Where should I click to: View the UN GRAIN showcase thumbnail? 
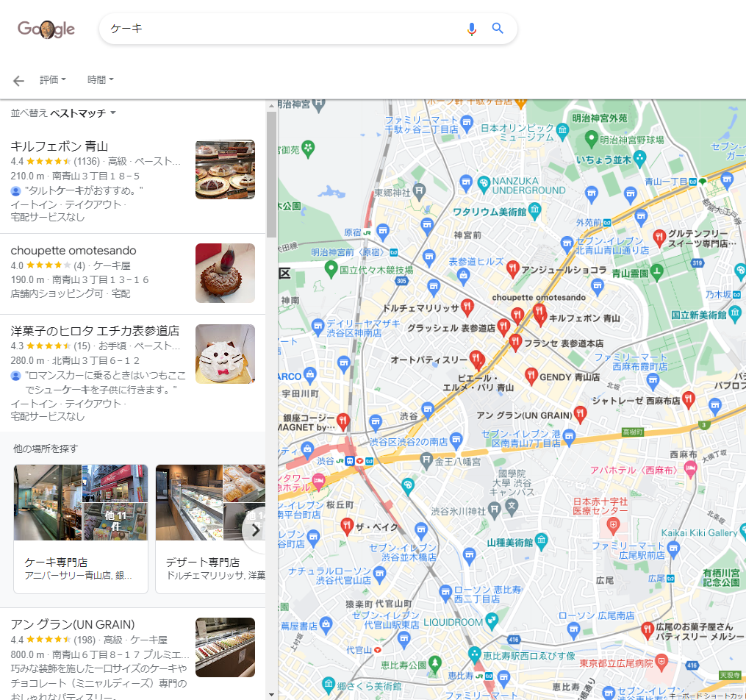[x=225, y=647]
